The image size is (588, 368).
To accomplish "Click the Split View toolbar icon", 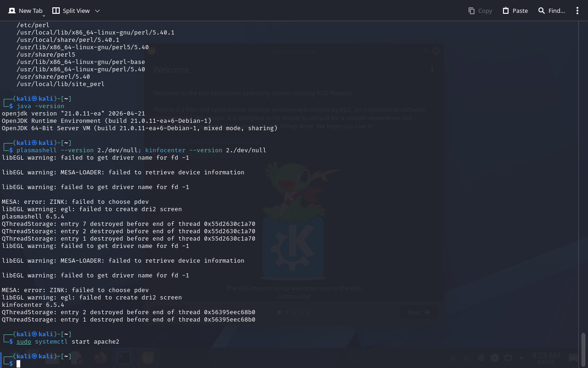I will 56,11.
